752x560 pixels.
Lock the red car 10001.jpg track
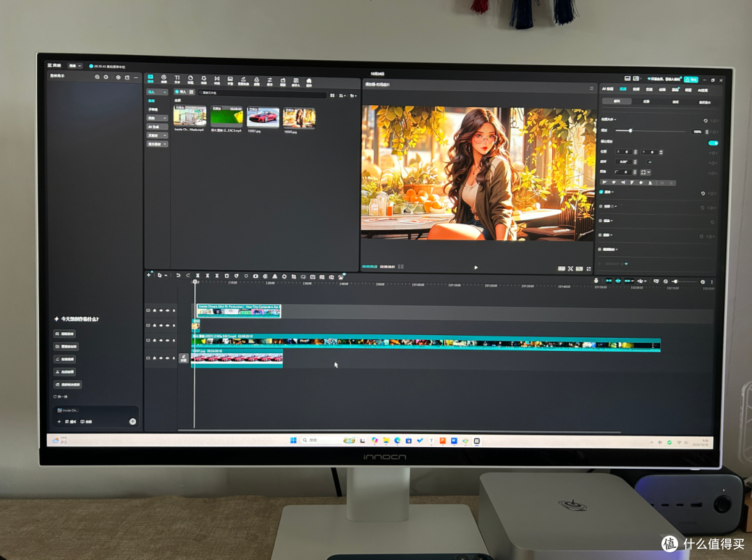[x=155, y=358]
